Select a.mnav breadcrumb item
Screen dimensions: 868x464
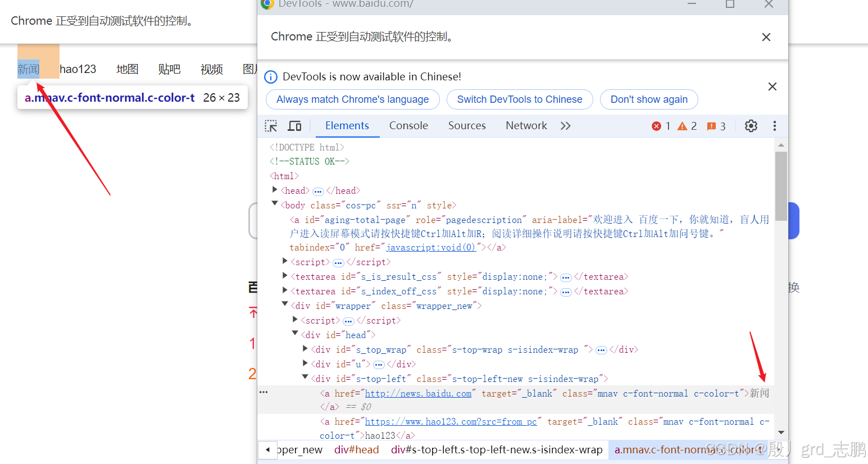click(689, 450)
